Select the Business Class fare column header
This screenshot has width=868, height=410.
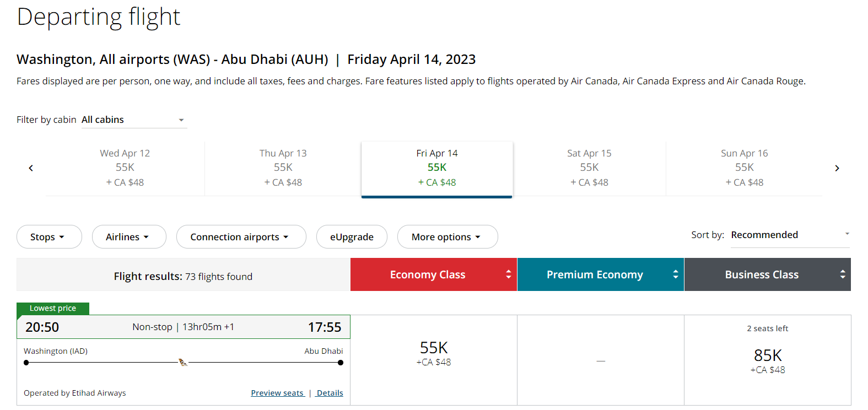click(x=762, y=274)
